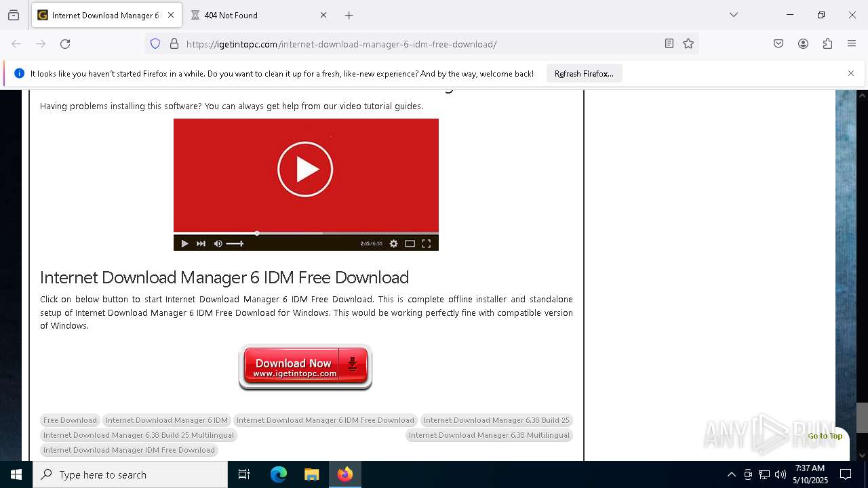Open a new tab
The width and height of the screenshot is (868, 488).
pyautogui.click(x=349, y=15)
